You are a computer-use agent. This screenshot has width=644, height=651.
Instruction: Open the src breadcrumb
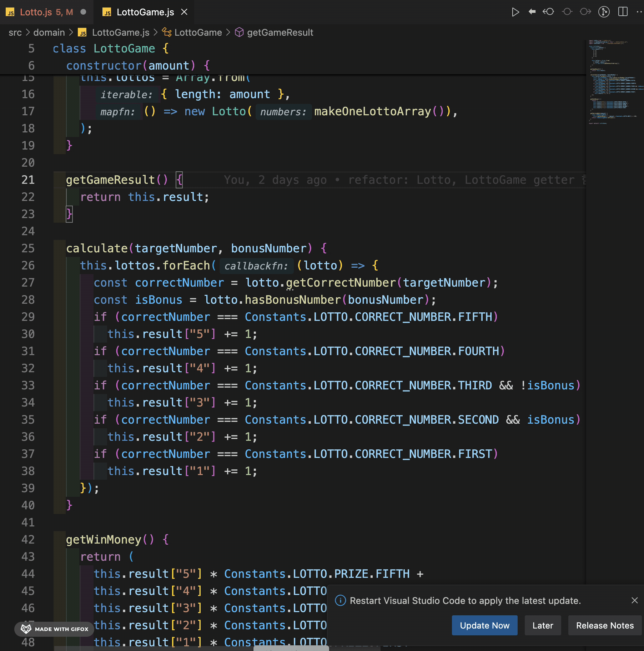pos(15,32)
